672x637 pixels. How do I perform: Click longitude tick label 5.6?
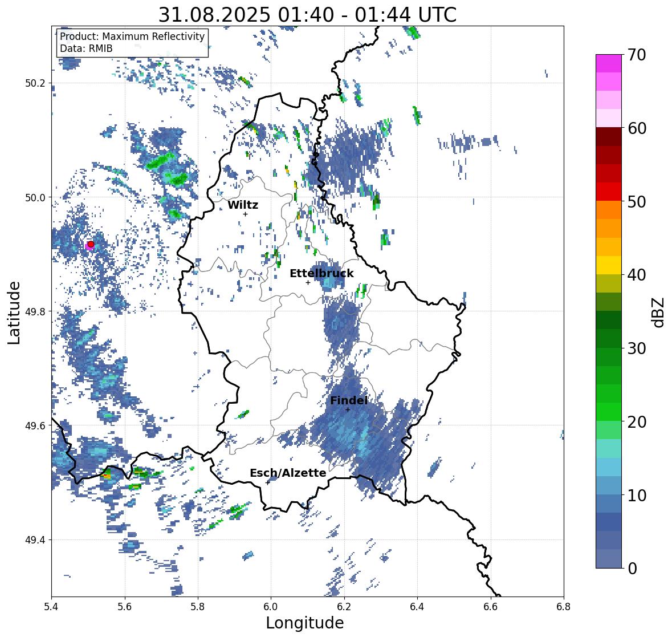(125, 606)
